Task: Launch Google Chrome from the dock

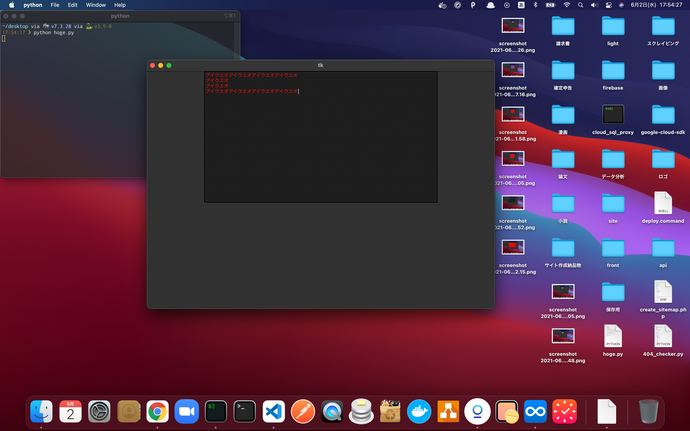Action: 157,411
